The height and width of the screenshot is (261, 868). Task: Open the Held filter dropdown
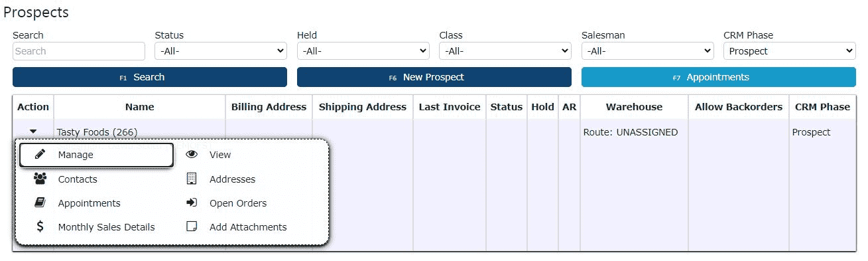[x=363, y=51]
